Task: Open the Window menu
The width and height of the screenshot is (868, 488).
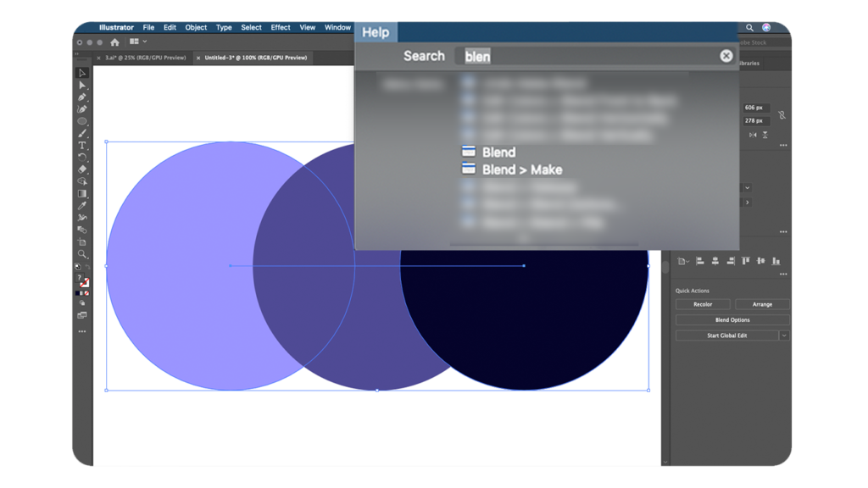Action: pyautogui.click(x=337, y=28)
